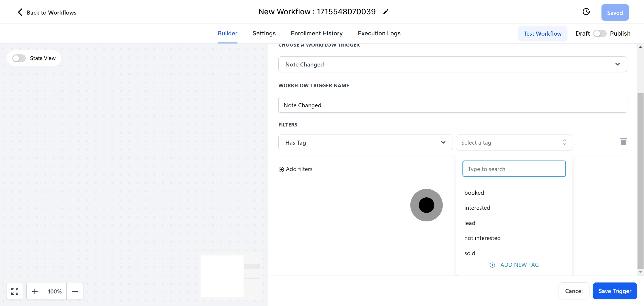Image resolution: width=644 pixels, height=306 pixels.
Task: Toggle the Stats View switch
Action: (x=19, y=58)
